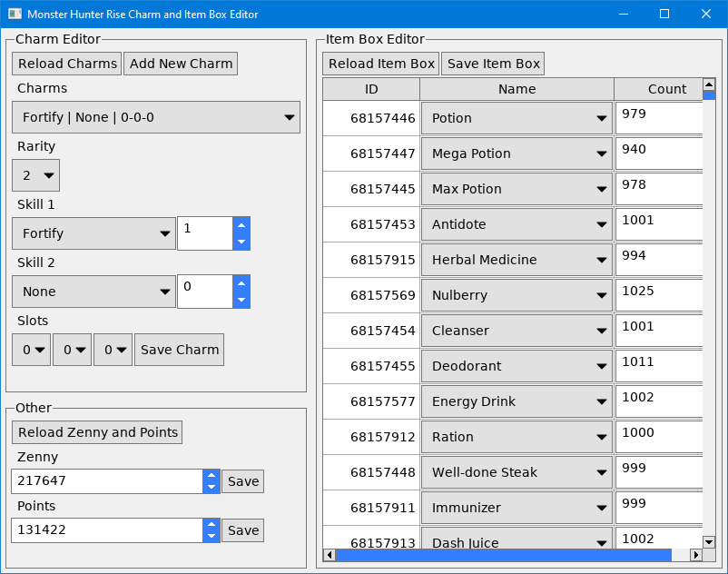
Task: Open the Ration item dropdown
Action: click(516, 437)
